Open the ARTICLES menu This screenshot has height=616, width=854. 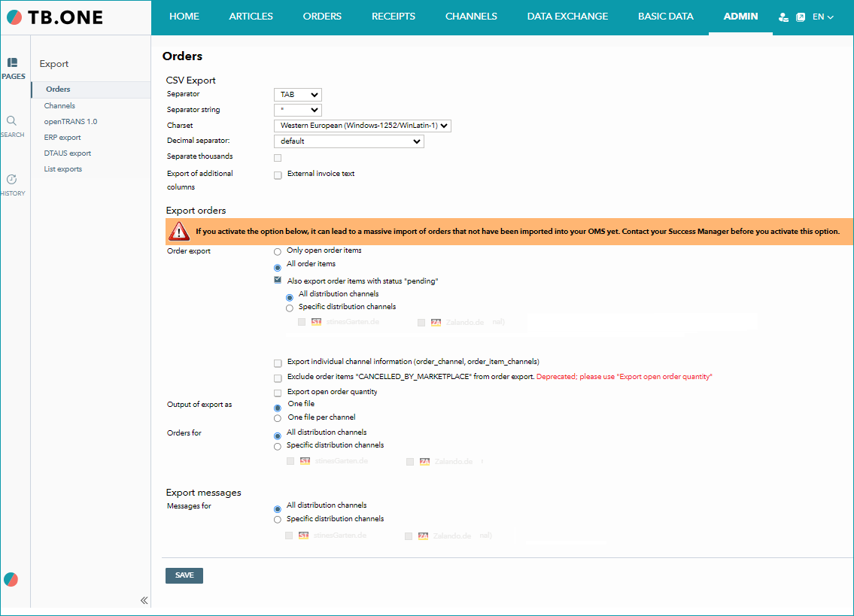point(251,17)
